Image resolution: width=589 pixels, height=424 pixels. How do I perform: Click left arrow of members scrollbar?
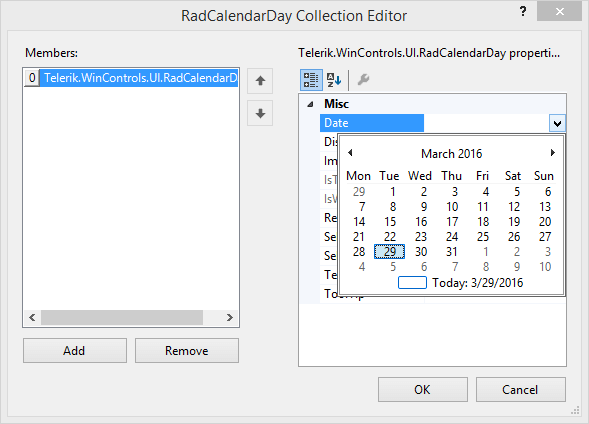click(32, 318)
